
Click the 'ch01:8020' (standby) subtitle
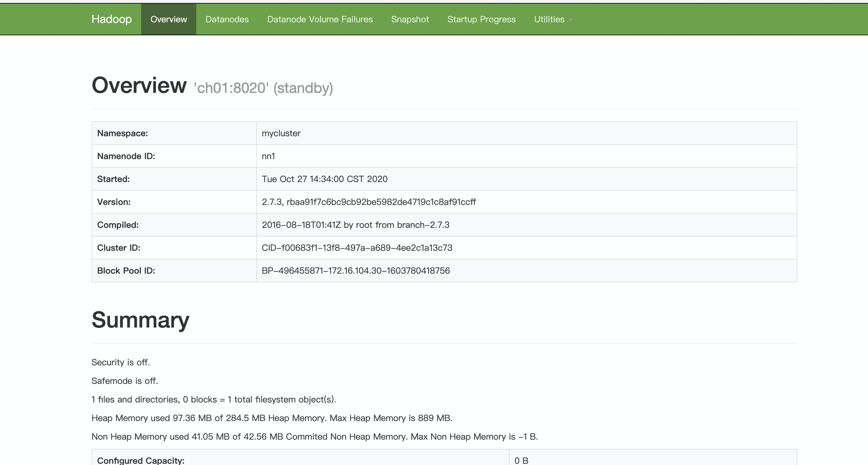[263, 88]
